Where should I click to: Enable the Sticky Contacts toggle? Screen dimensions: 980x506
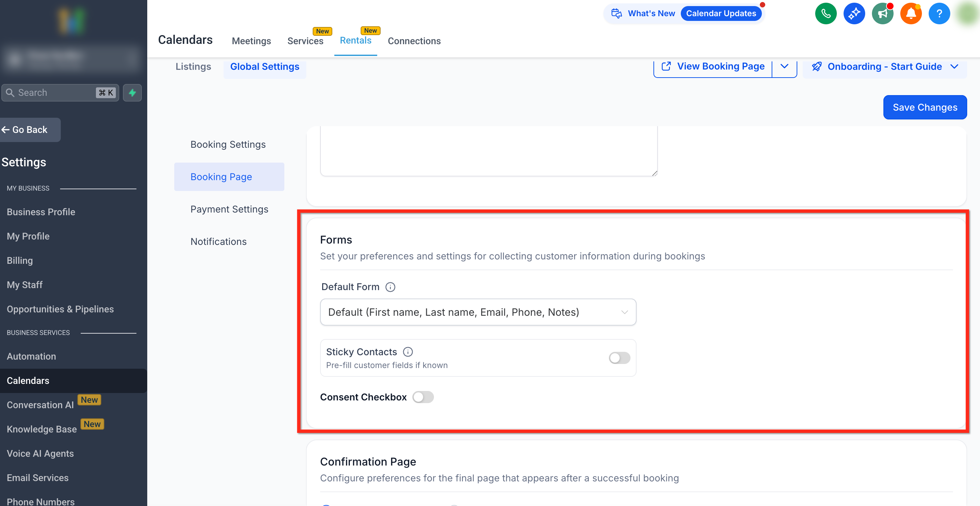[619, 358]
